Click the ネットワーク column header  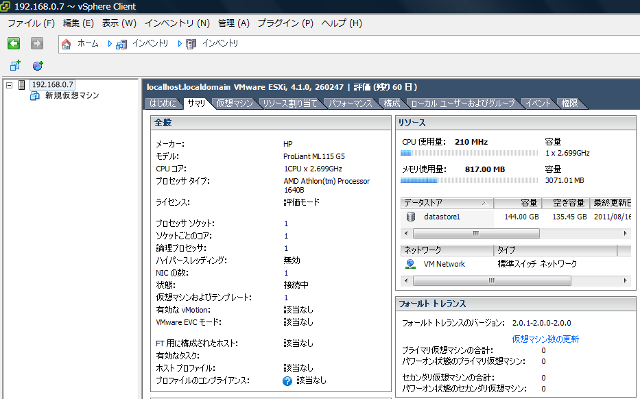coord(447,250)
